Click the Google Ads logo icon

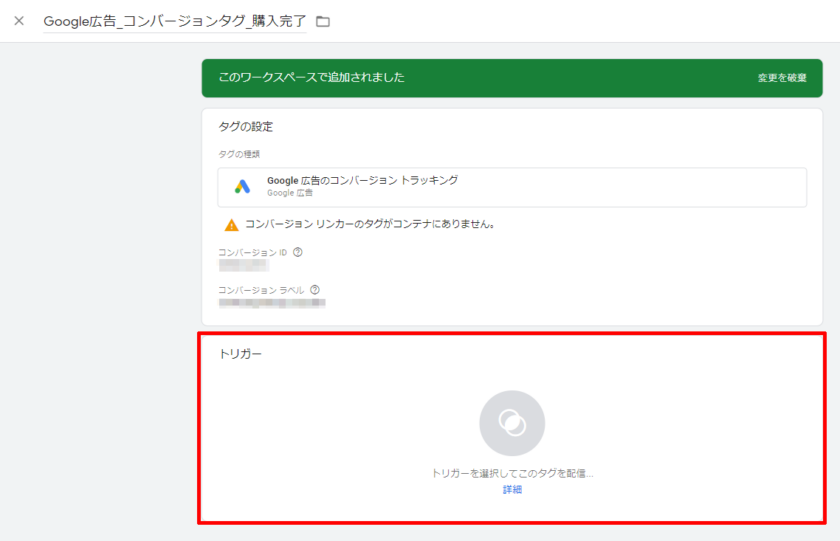pos(242,186)
